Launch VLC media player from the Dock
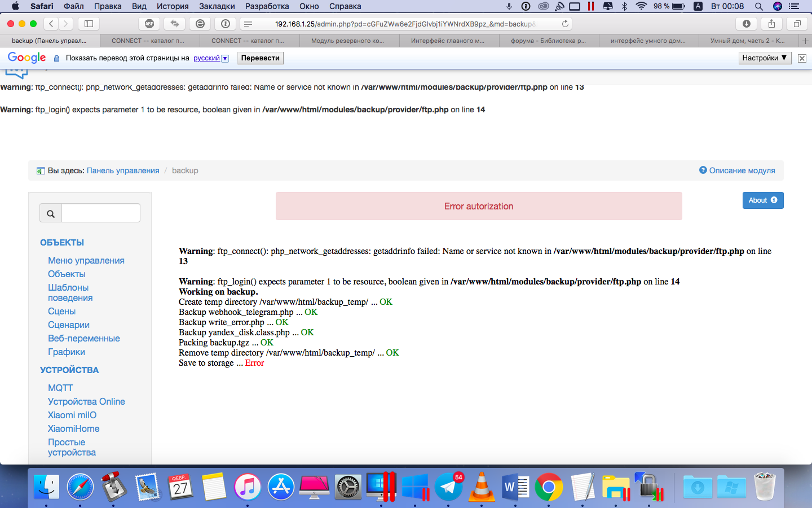The width and height of the screenshot is (812, 508). pos(482,487)
